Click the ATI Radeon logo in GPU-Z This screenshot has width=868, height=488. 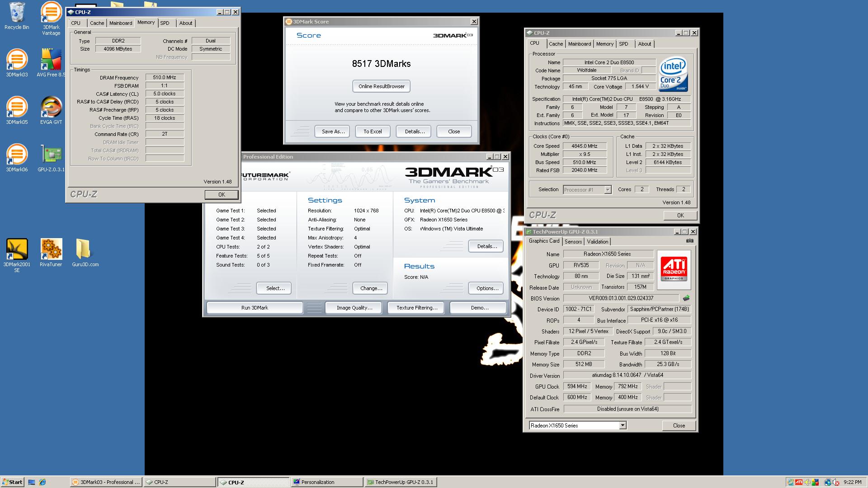(674, 269)
